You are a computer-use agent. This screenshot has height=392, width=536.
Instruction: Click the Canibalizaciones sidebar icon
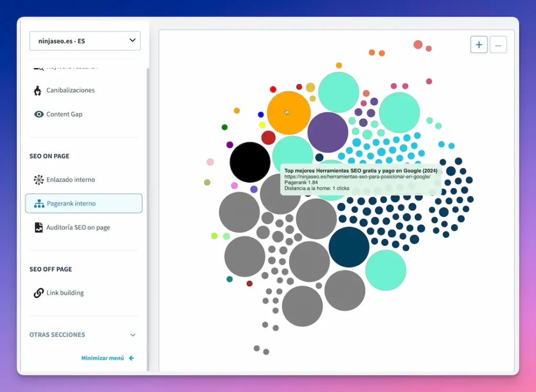38,91
